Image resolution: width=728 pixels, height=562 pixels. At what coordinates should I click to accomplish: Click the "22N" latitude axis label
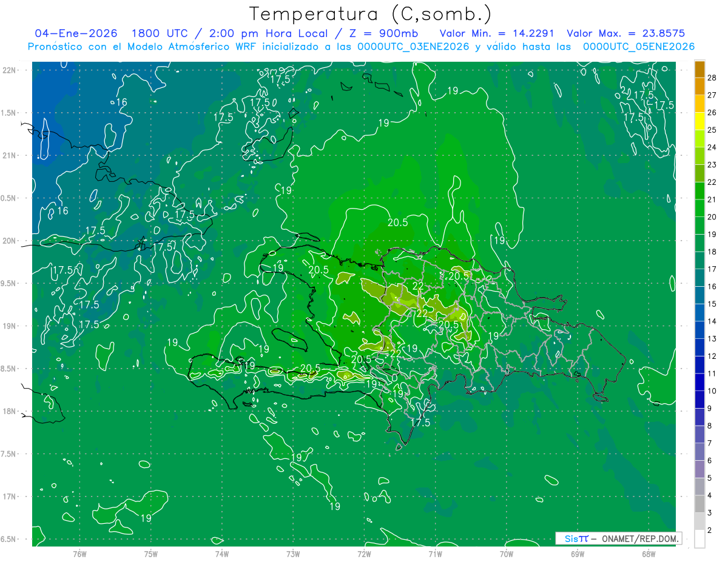click(10, 70)
